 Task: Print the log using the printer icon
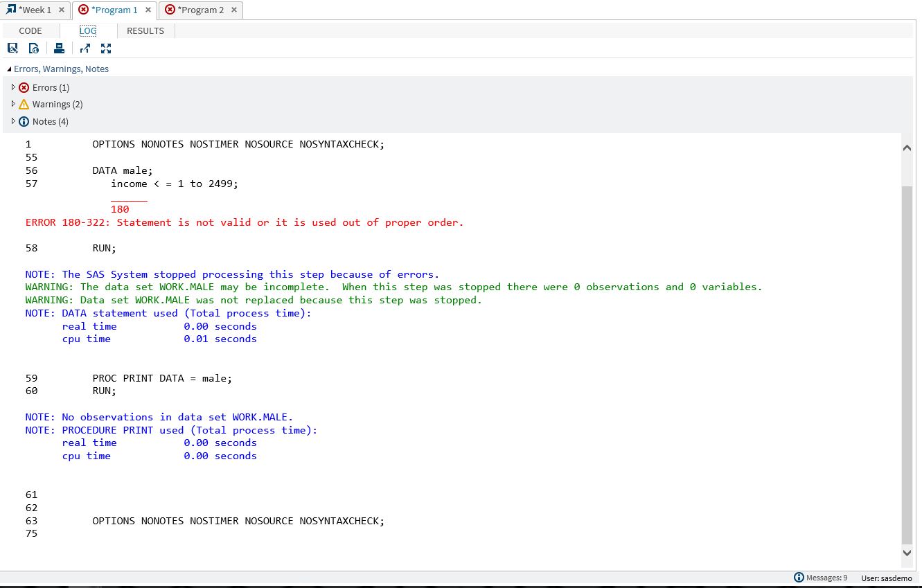pos(59,48)
